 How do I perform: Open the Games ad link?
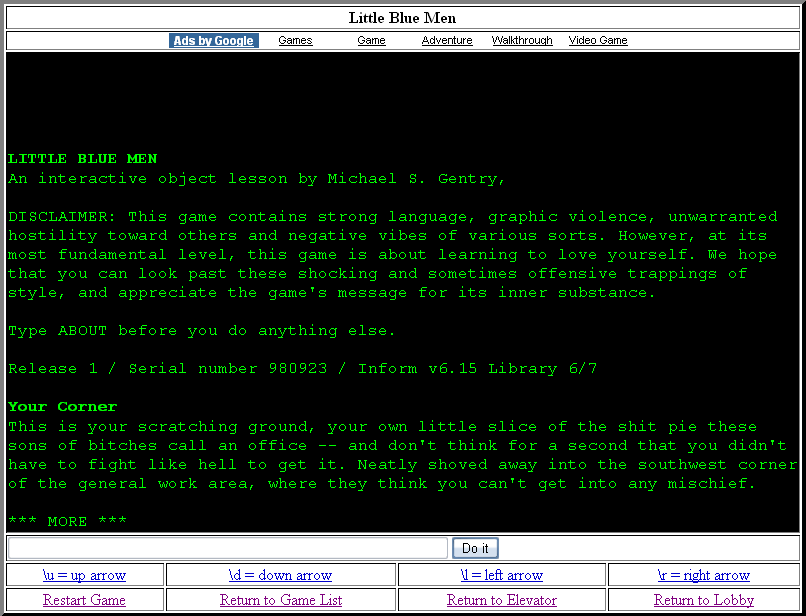pyautogui.click(x=295, y=41)
